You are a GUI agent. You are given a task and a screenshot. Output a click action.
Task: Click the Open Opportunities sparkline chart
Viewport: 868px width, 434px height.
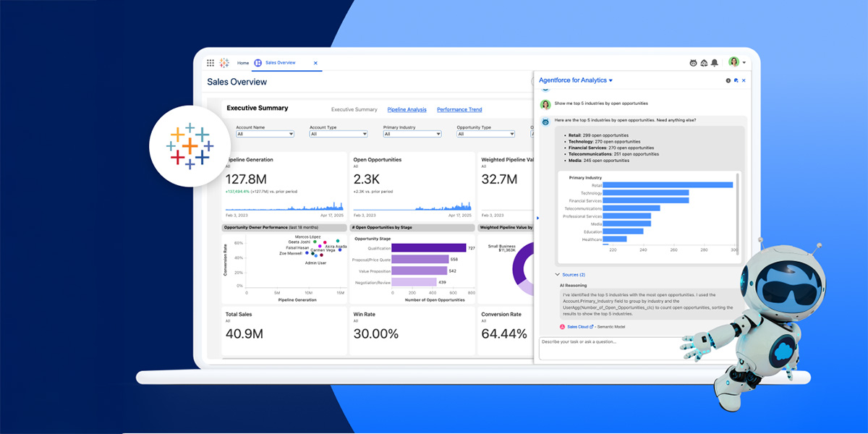point(412,207)
